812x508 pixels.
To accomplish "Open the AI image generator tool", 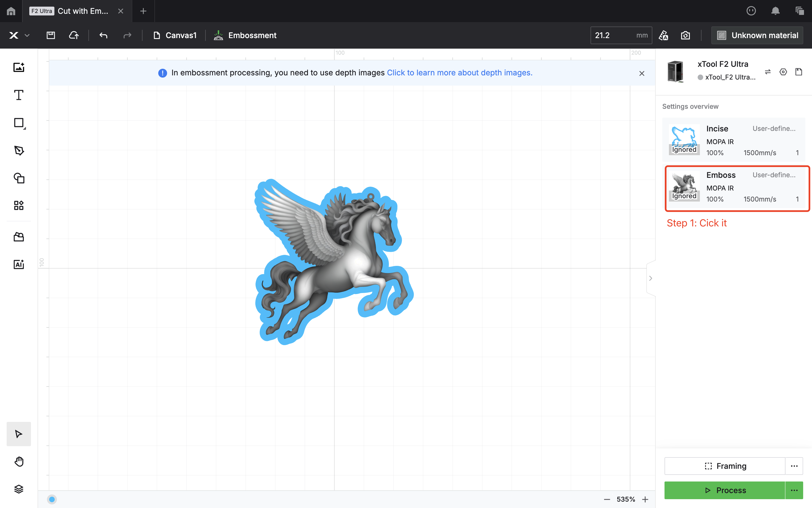I will 19,264.
